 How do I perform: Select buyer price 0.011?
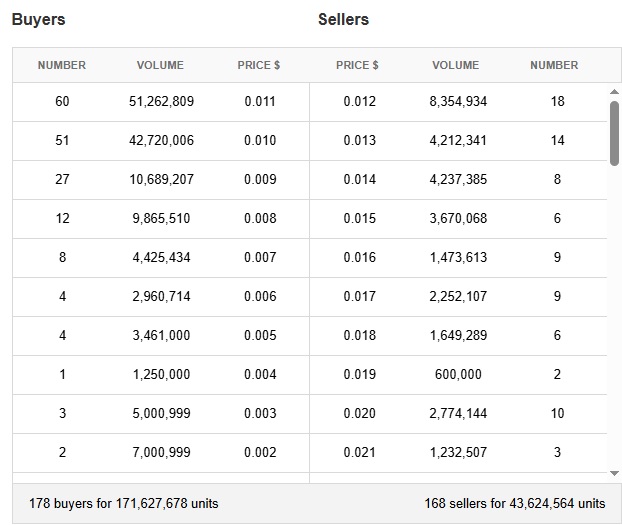coord(260,102)
